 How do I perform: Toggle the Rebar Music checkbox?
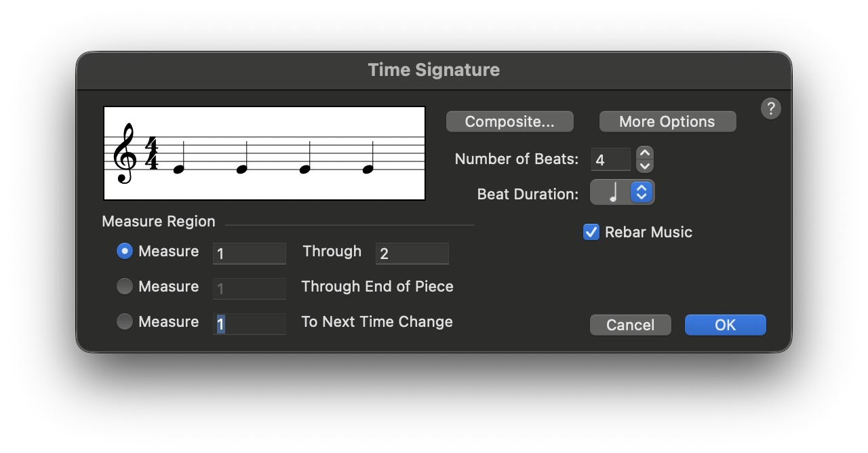click(591, 233)
